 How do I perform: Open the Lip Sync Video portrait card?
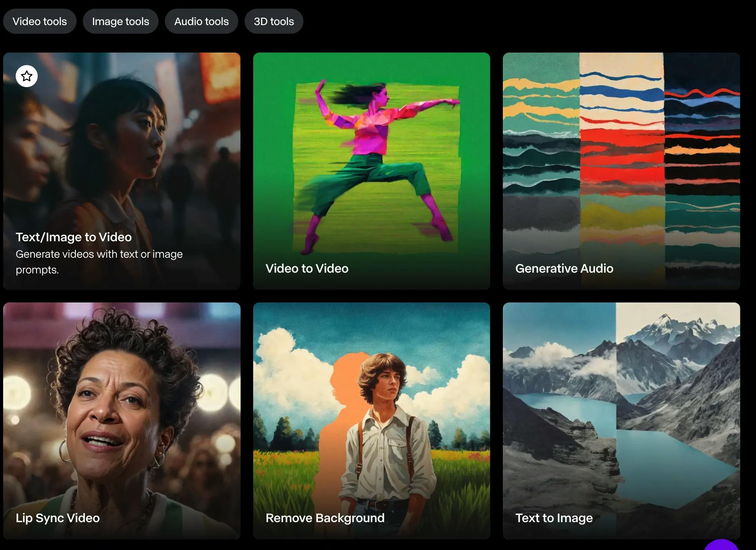(x=122, y=412)
